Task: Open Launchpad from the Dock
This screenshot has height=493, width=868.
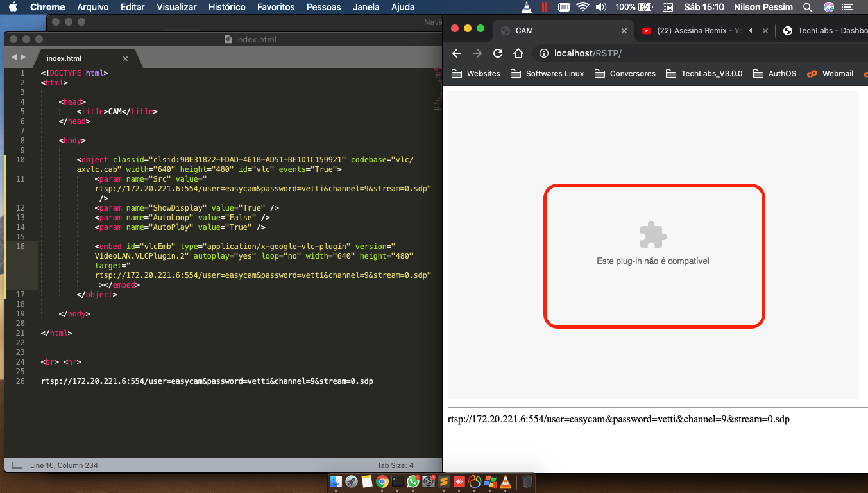Action: [x=352, y=481]
